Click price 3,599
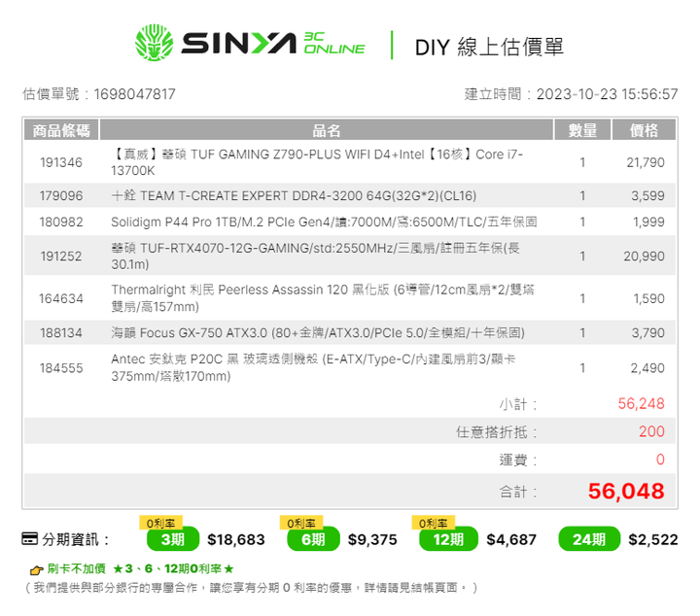 pos(647,196)
